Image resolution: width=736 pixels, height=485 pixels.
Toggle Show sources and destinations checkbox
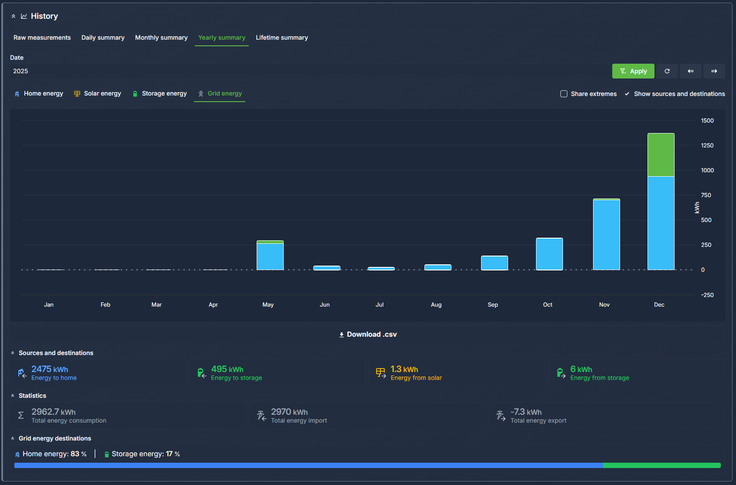click(x=627, y=94)
